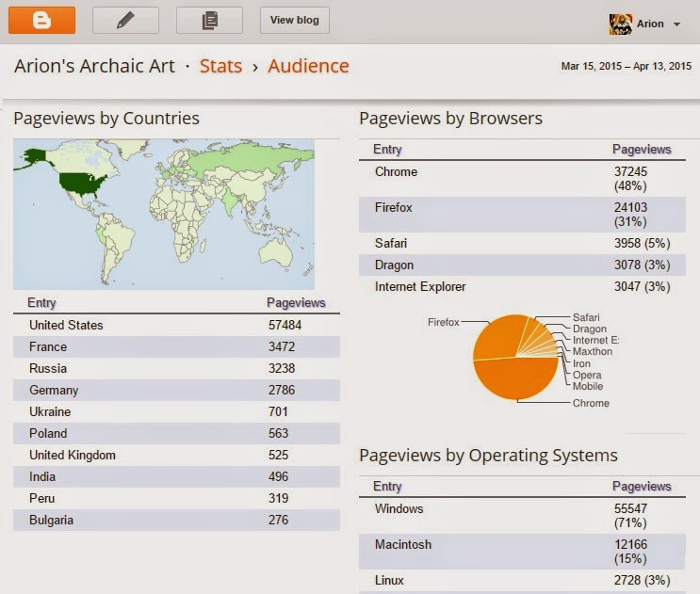700x594 pixels.
Task: Select the Firefox browser row
Action: (x=522, y=215)
